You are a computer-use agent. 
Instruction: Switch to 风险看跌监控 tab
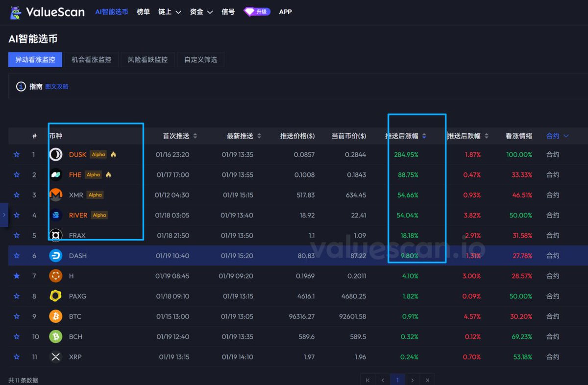147,60
